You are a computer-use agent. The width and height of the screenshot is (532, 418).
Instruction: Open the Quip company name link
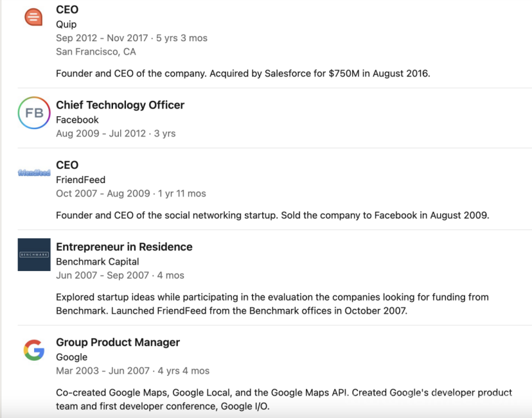66,24
